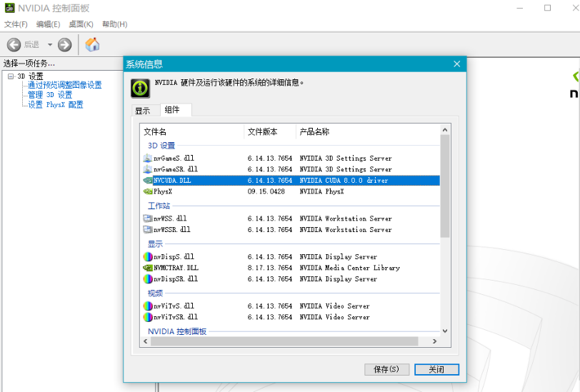
Task: Click the vertical scrollbar up arrow
Action: (x=445, y=130)
